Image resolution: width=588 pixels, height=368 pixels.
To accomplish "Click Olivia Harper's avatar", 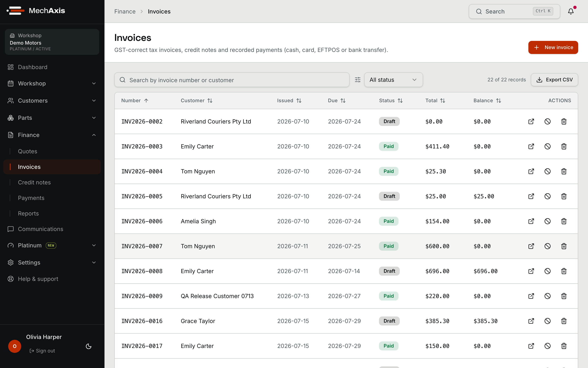I will pos(14,346).
